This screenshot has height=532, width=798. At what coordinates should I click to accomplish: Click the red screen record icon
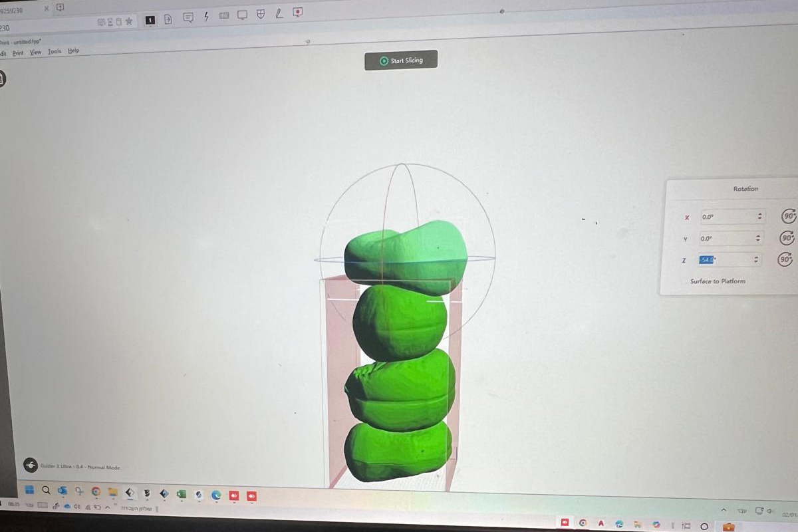[x=297, y=12]
